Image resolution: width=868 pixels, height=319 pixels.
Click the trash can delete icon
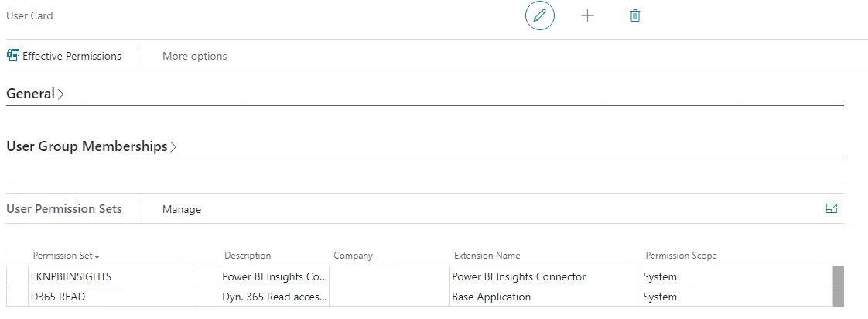click(x=635, y=15)
